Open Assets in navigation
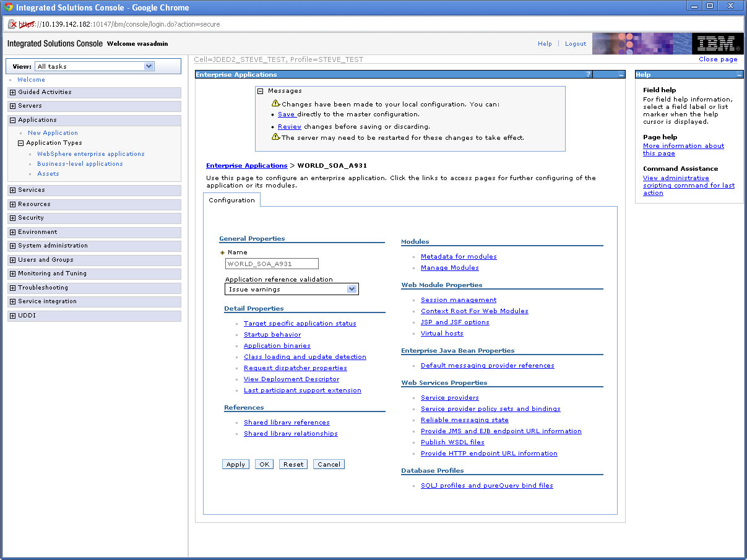Image resolution: width=747 pixels, height=560 pixels. [x=48, y=174]
